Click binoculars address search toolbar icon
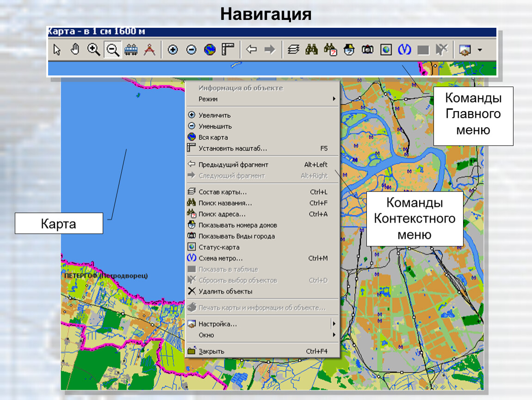This screenshot has height=400, width=532. tap(330, 50)
